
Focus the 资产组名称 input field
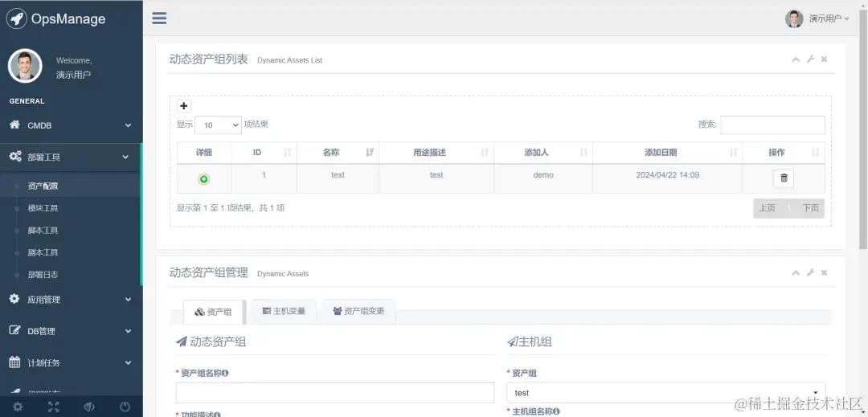tap(335, 393)
